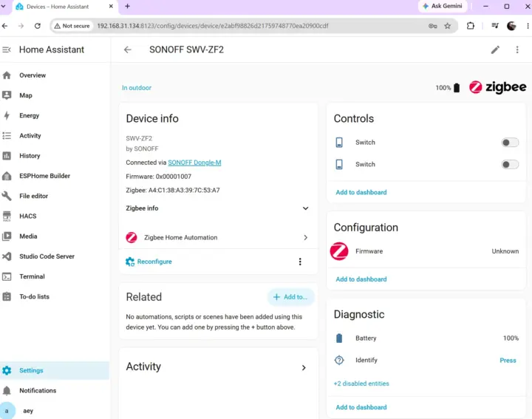Click the Ask Gemini button
Screen dimensions: 532x419
pos(443,6)
